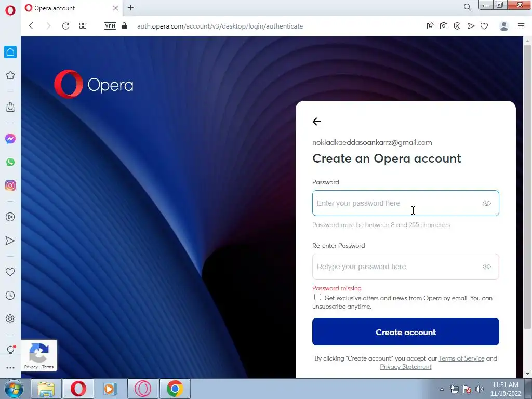Viewport: 532px width, 399px height.
Task: Go back using the toolbar back arrow
Action: [x=31, y=26]
